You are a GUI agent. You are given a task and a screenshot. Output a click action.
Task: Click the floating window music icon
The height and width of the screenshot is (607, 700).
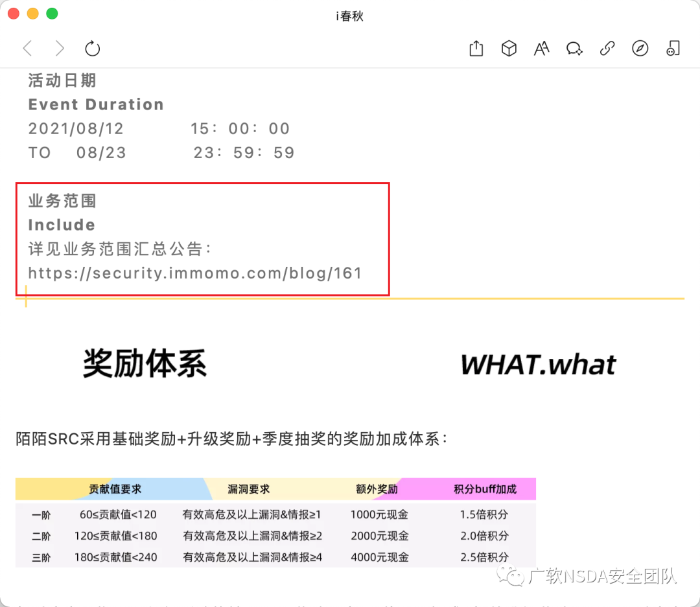(673, 48)
